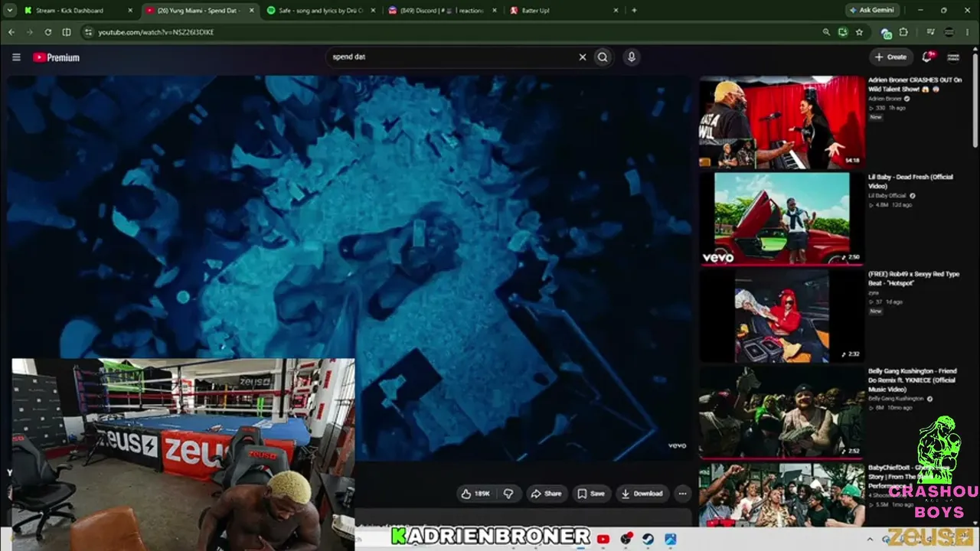Image resolution: width=980 pixels, height=551 pixels.
Task: Open a new browser tab
Action: (634, 11)
